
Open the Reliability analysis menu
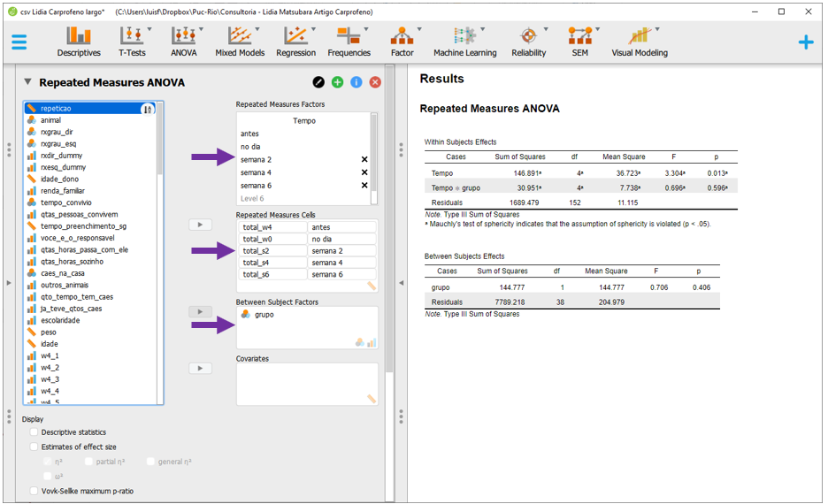tap(528, 41)
